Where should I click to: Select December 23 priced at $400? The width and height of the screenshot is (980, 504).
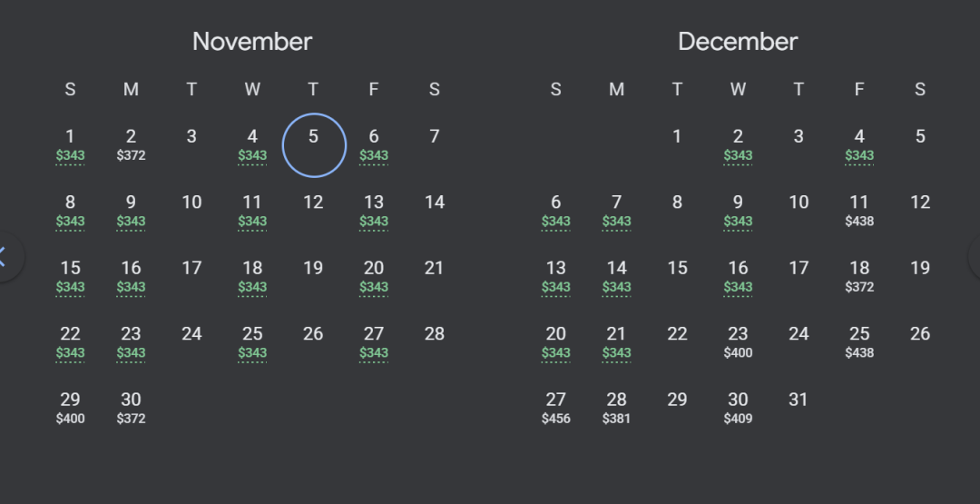738,342
